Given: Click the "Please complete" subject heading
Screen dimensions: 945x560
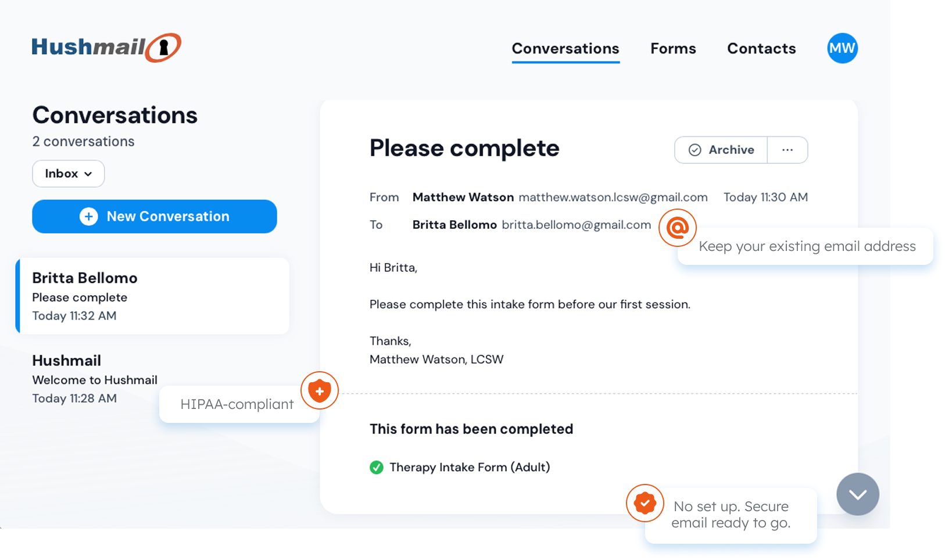Looking at the screenshot, I should pos(464,149).
